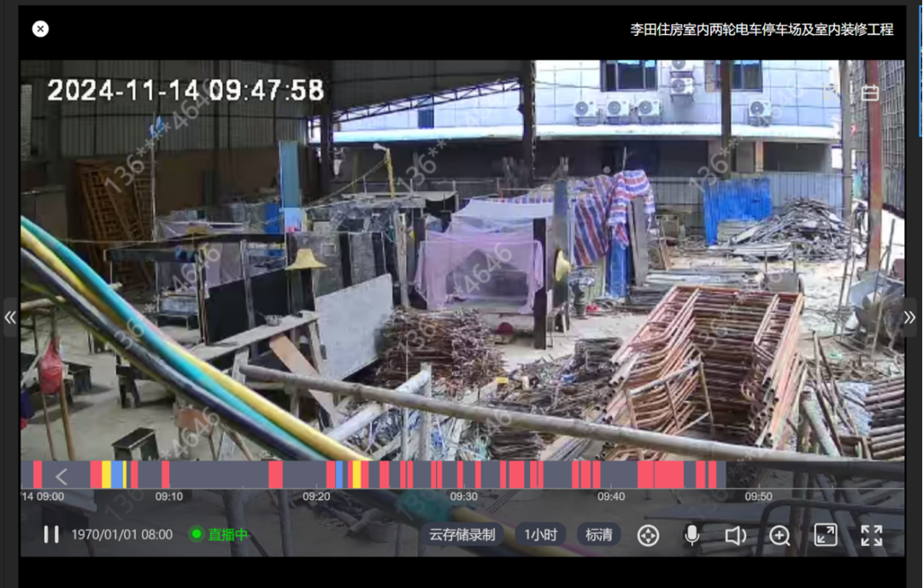Enter fullscreen mode
This screenshot has width=923, height=588.
(872, 535)
